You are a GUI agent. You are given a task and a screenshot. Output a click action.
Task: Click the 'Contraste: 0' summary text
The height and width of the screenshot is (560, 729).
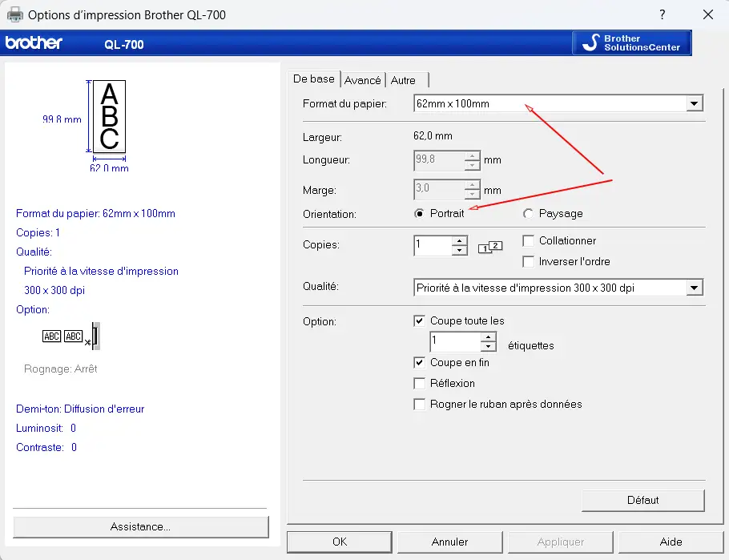click(x=46, y=448)
